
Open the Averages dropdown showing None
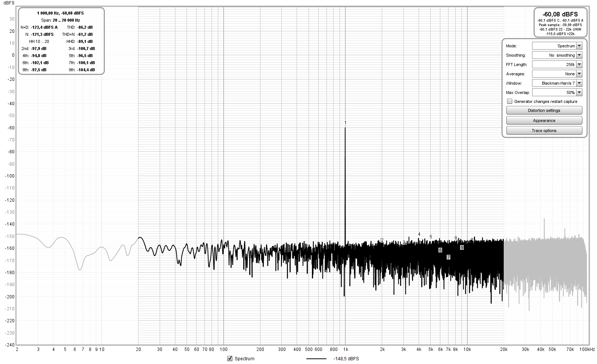coord(557,74)
